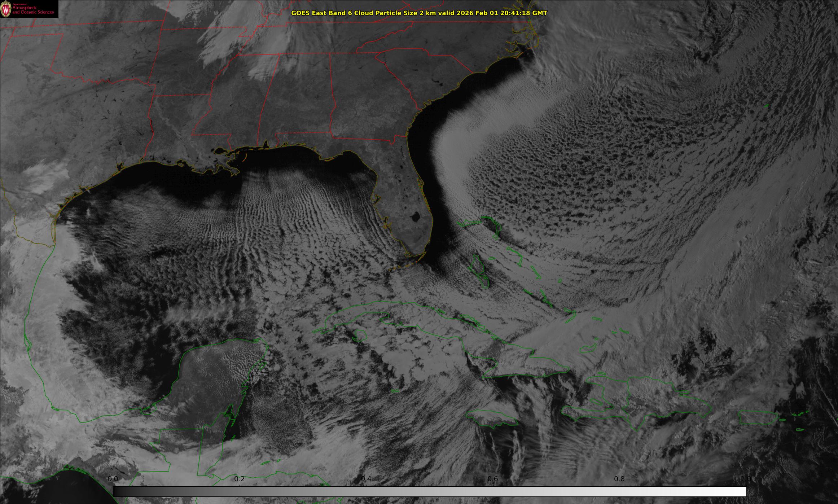Click the dark end of the grayscale colorbar

118,491
